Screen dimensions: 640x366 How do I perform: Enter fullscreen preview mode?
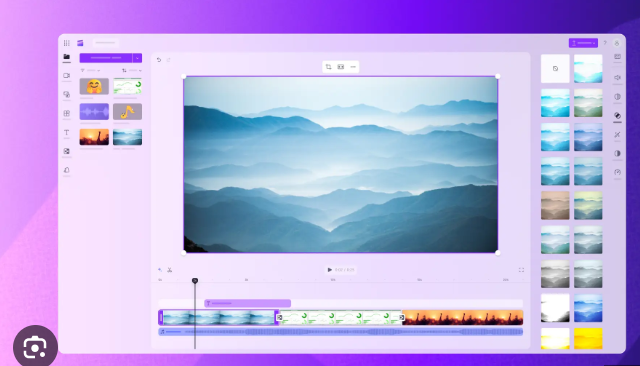pyautogui.click(x=521, y=270)
